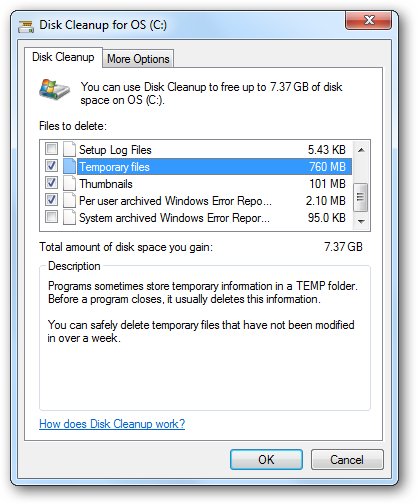Select the Per user archived Windows Error Repo... label

[x=175, y=201]
